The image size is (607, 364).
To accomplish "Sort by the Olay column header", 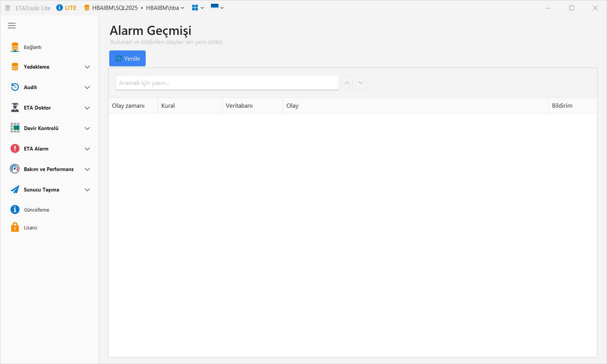I will 415,105.
